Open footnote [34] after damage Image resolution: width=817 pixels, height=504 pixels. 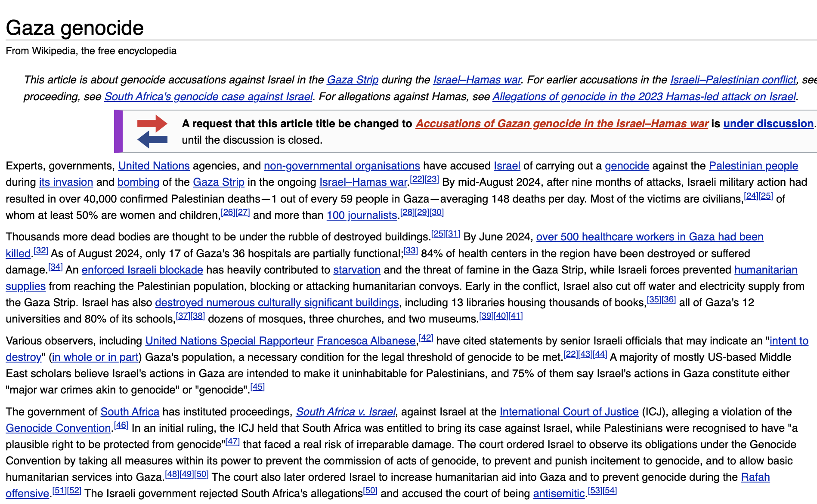56,267
